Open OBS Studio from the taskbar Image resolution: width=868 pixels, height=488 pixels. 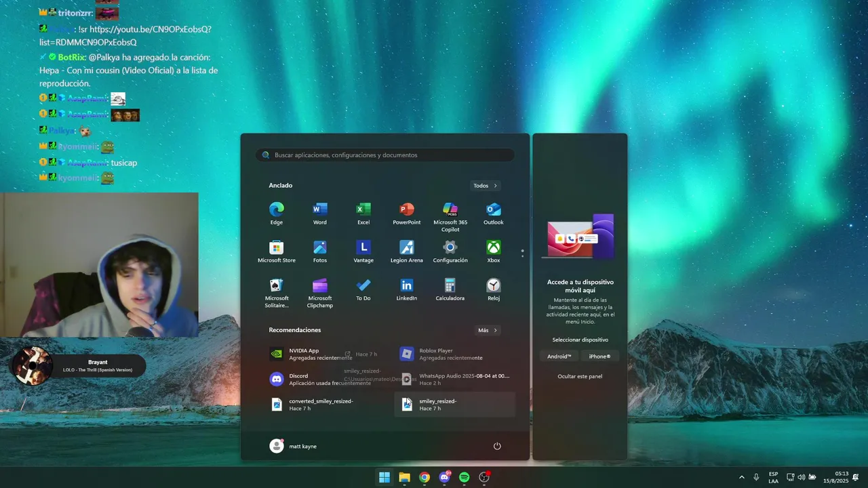484,477
